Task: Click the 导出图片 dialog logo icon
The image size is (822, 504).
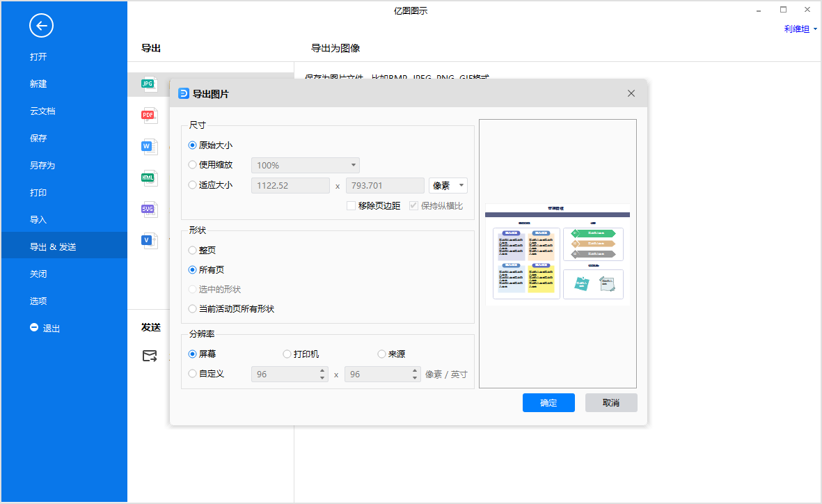Action: click(x=184, y=93)
